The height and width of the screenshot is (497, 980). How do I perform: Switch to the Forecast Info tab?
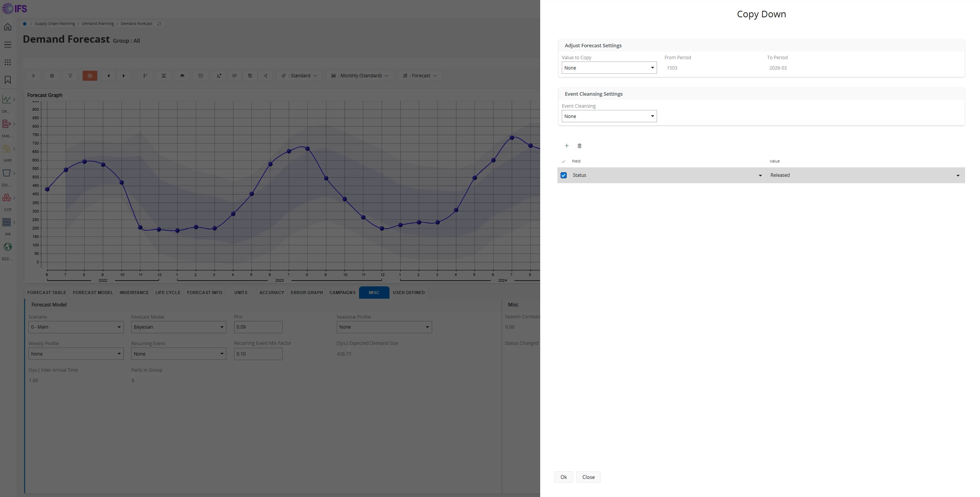click(205, 293)
